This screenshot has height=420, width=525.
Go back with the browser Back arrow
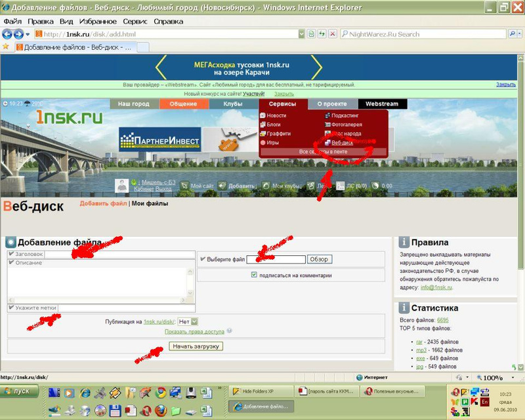(7, 34)
